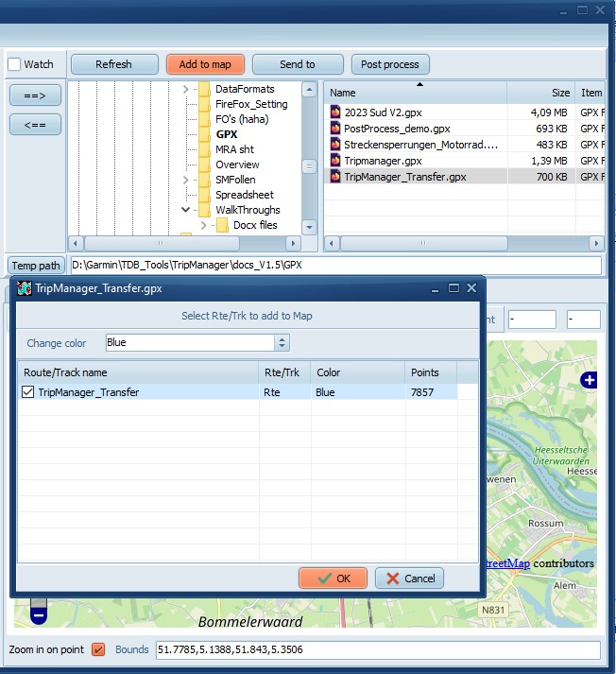Click the TripManager_Transfer.gpx file icon in list

tap(335, 177)
